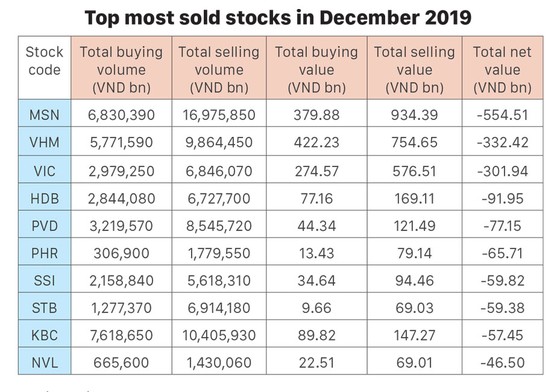
Task: Select MSN net value -554.51
Action: tap(502, 113)
